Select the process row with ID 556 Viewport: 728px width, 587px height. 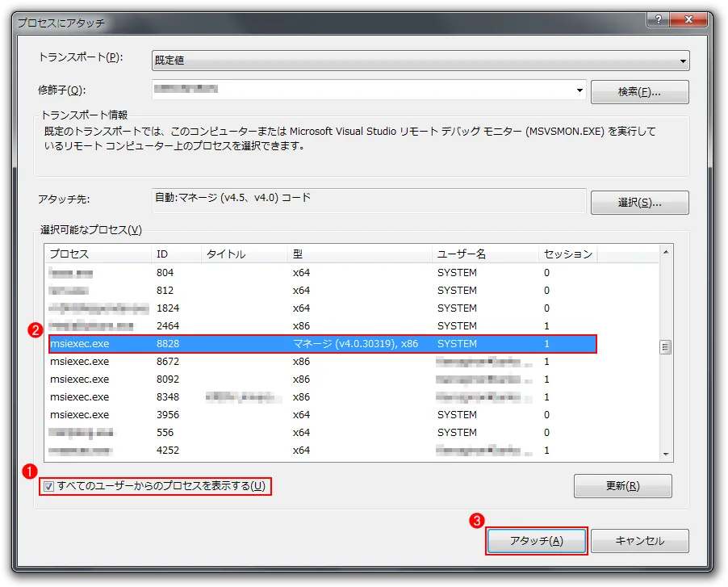323,432
